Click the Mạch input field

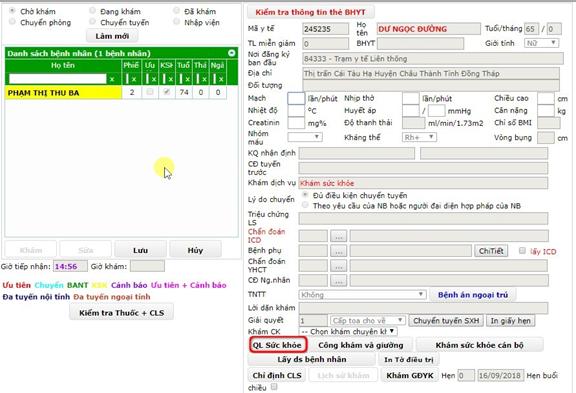(296, 98)
